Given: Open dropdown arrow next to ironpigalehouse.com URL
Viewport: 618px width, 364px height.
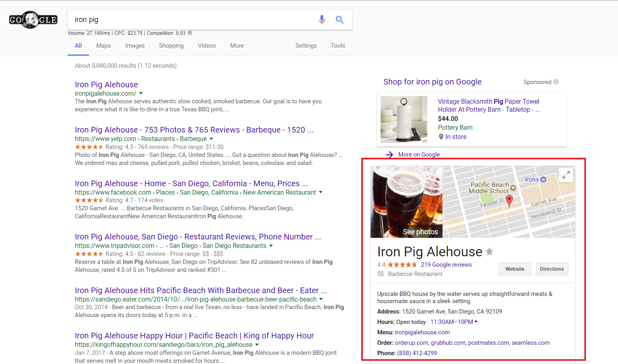Looking at the screenshot, I should point(141,93).
